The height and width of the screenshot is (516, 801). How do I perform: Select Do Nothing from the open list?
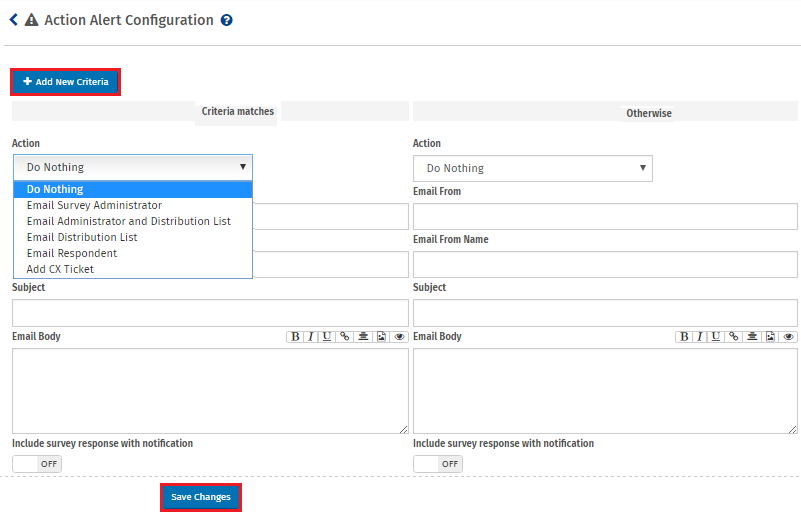(133, 189)
